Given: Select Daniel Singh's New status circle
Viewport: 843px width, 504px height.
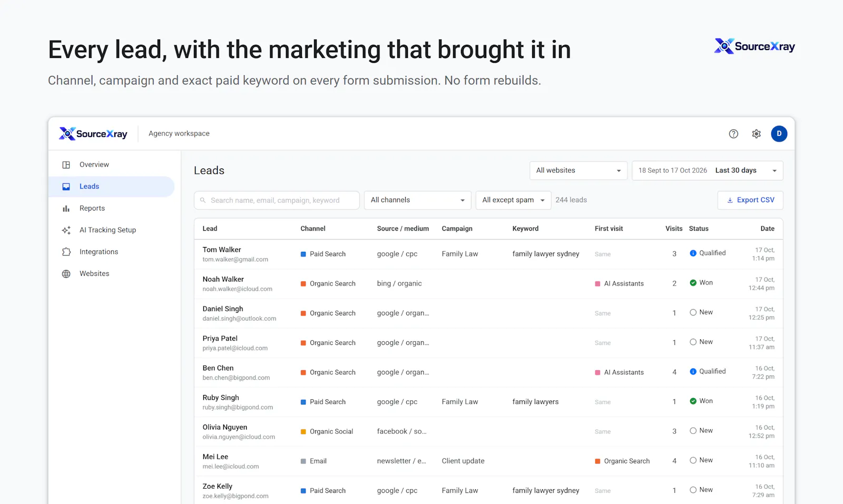Looking at the screenshot, I should click(693, 312).
